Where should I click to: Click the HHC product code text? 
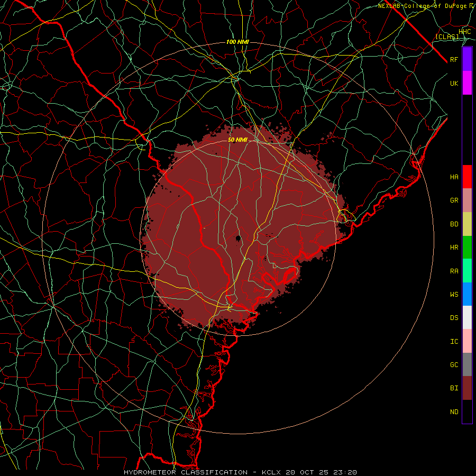tap(465, 32)
